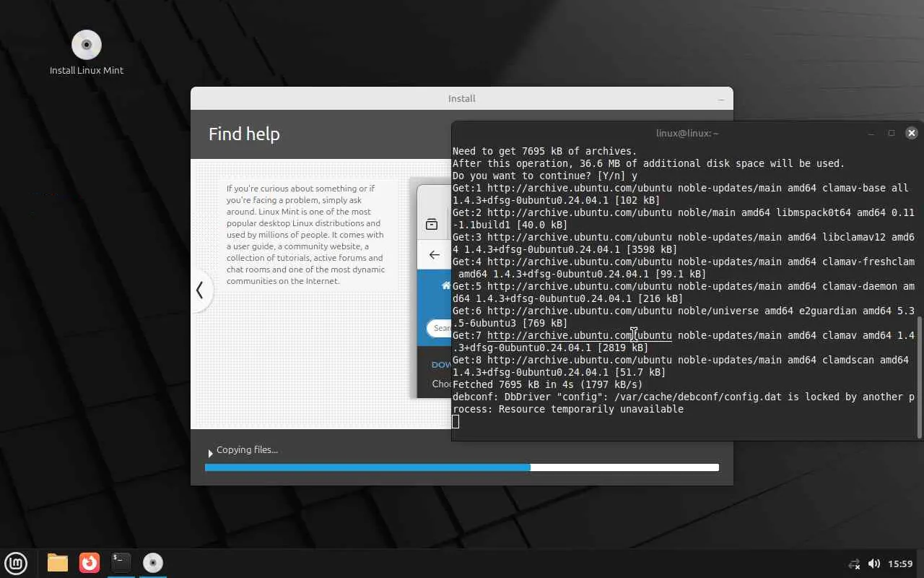
Task: Open the volume control tray icon
Action: pyautogui.click(x=873, y=564)
